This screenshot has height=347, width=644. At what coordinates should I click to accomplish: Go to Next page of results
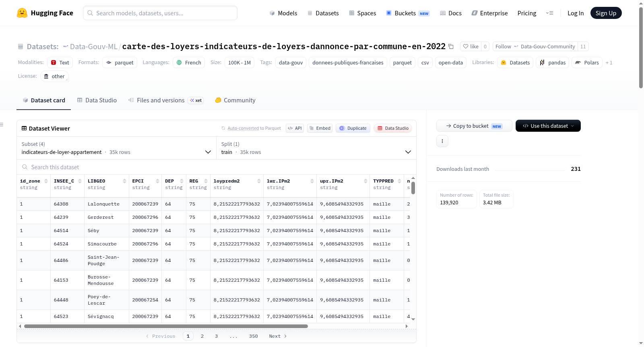point(278,336)
